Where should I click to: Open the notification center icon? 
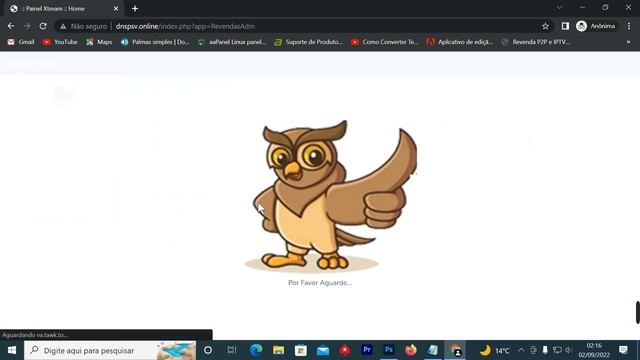coord(623,350)
